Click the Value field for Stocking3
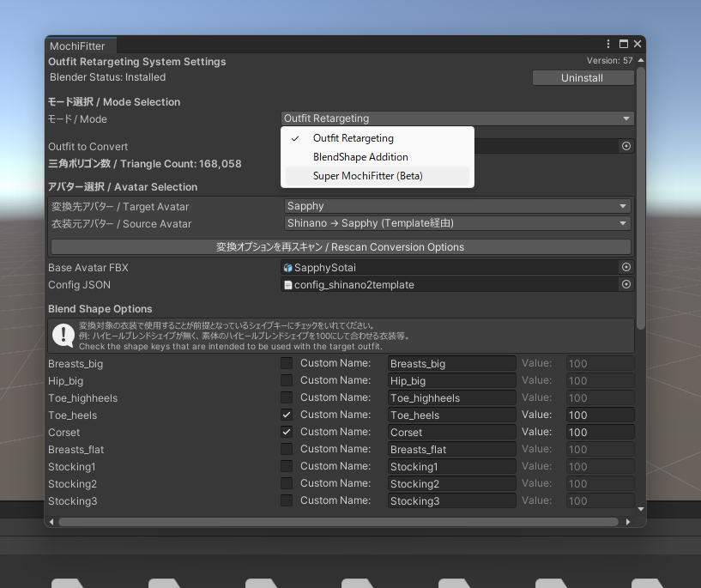This screenshot has width=701, height=588. pos(600,500)
